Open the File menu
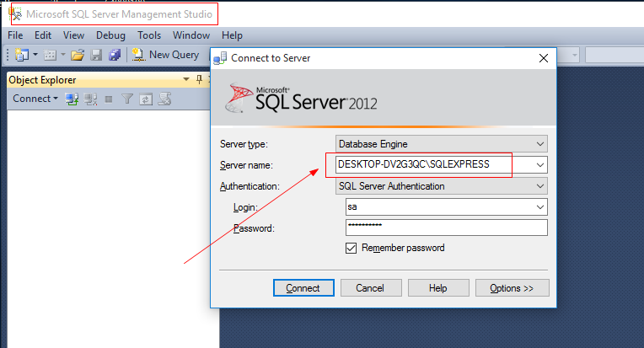The width and height of the screenshot is (644, 348). (16, 35)
